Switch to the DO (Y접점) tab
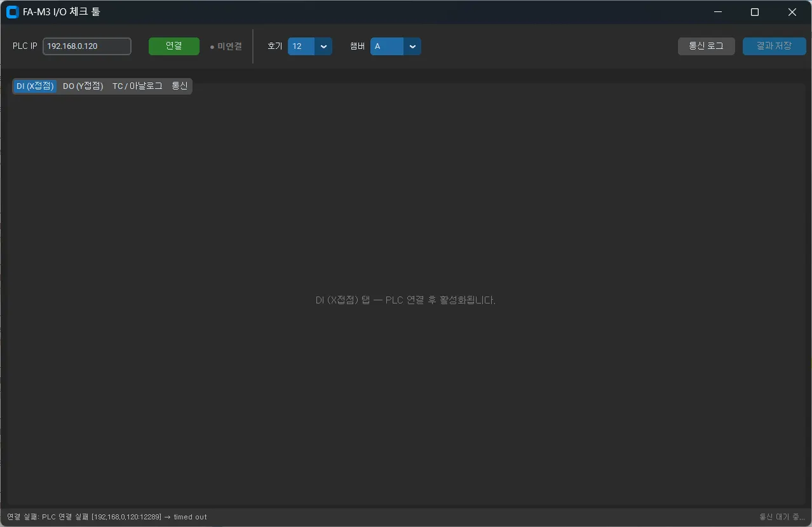The height and width of the screenshot is (527, 812). 83,86
